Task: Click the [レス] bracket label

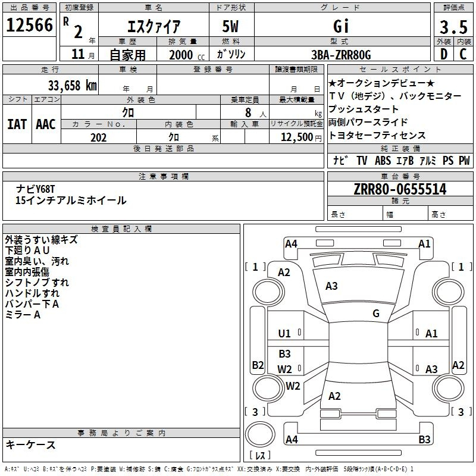Action: [260, 456]
